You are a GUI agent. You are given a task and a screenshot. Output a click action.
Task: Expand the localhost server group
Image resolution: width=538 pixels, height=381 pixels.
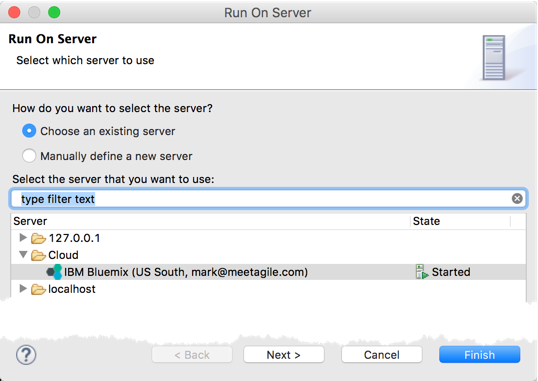point(23,289)
